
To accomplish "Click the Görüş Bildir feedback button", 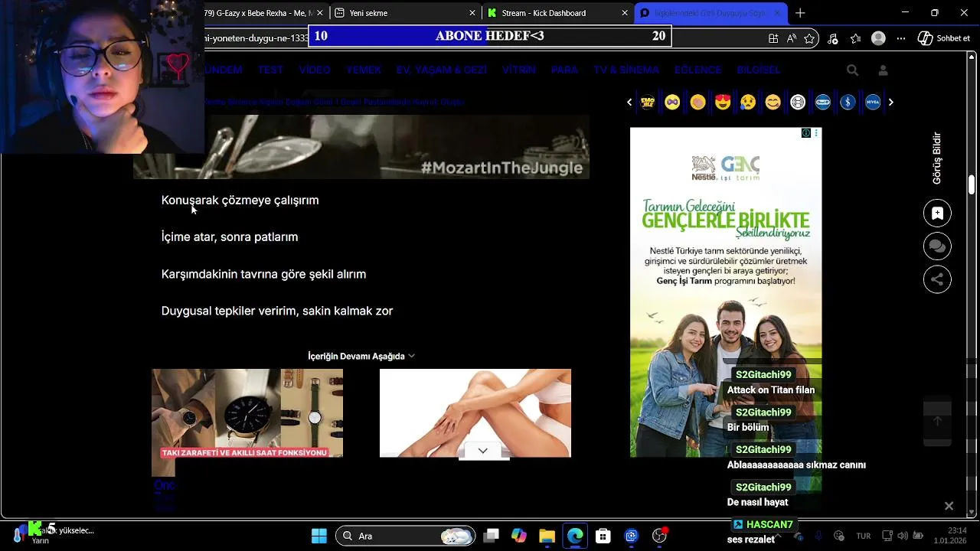I will click(936, 158).
